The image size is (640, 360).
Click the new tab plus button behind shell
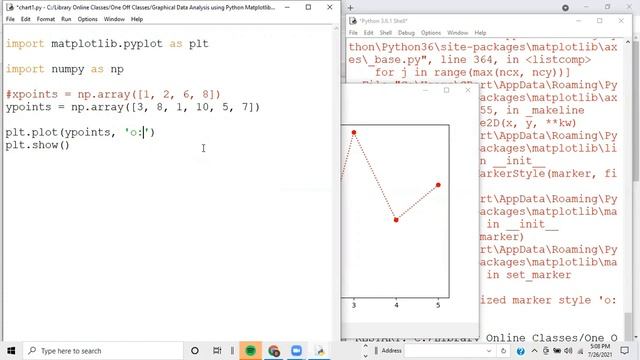coord(351,8)
